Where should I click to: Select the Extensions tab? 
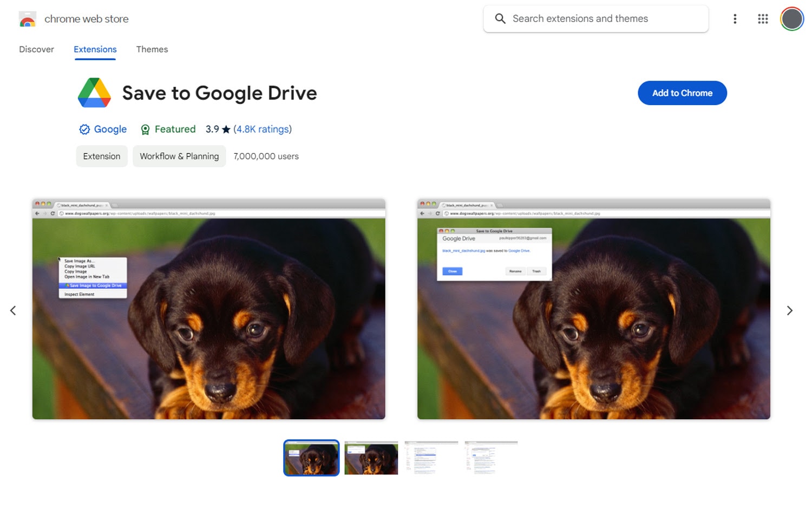coord(95,49)
